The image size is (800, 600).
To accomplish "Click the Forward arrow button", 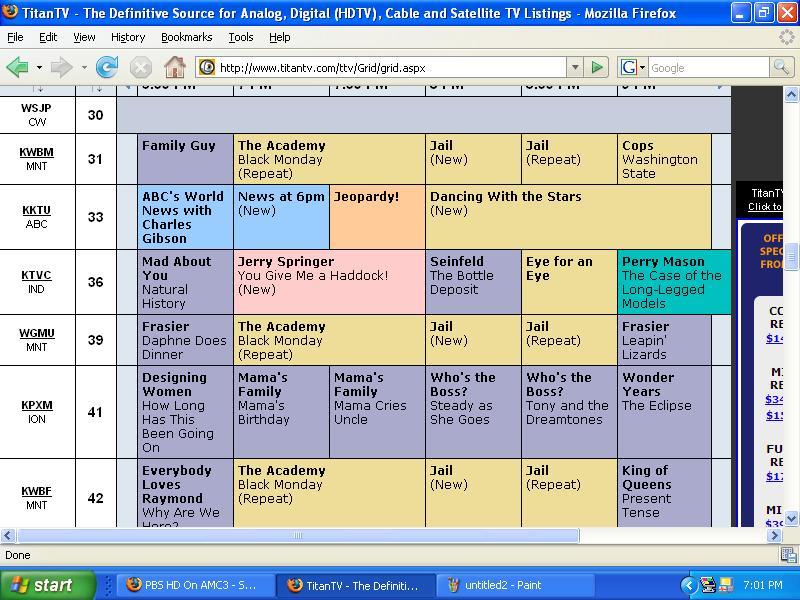I will click(x=62, y=67).
